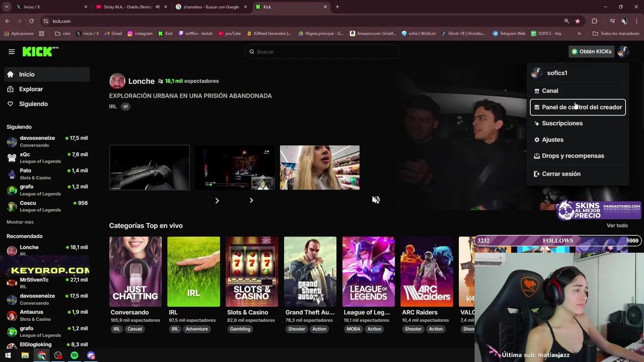Open the Todos los marcadores folder
The height and width of the screenshot is (362, 644).
pyautogui.click(x=616, y=34)
